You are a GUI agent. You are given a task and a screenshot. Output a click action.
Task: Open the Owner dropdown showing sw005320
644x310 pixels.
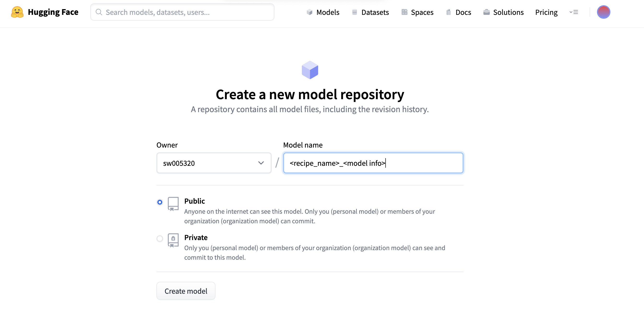click(x=214, y=163)
